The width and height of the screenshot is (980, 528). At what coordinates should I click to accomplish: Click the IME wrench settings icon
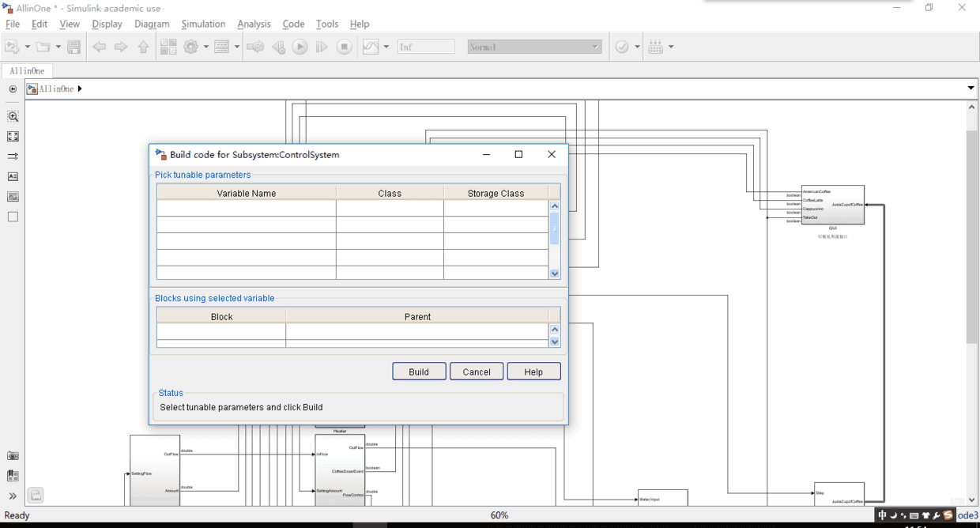pyautogui.click(x=937, y=515)
